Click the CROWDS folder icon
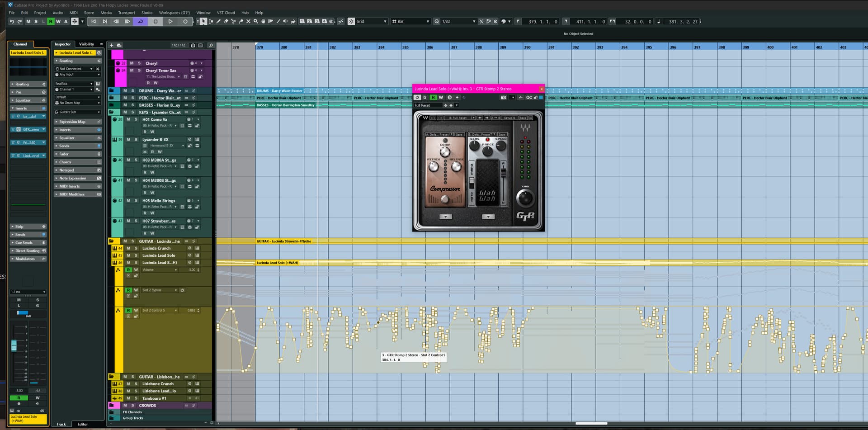This screenshot has width=868, height=430. [x=111, y=406]
